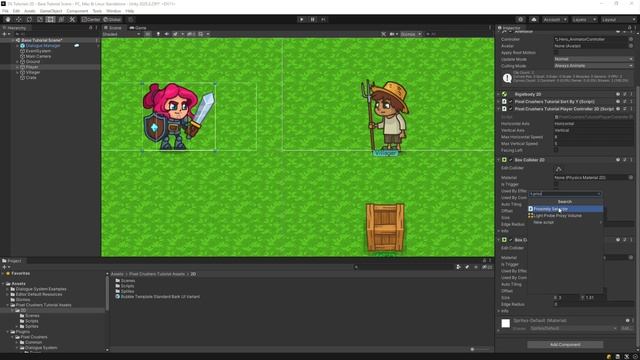The width and height of the screenshot is (640, 360).
Task: Disable Tutorial Player Controller 2D script
Action: coord(510,109)
